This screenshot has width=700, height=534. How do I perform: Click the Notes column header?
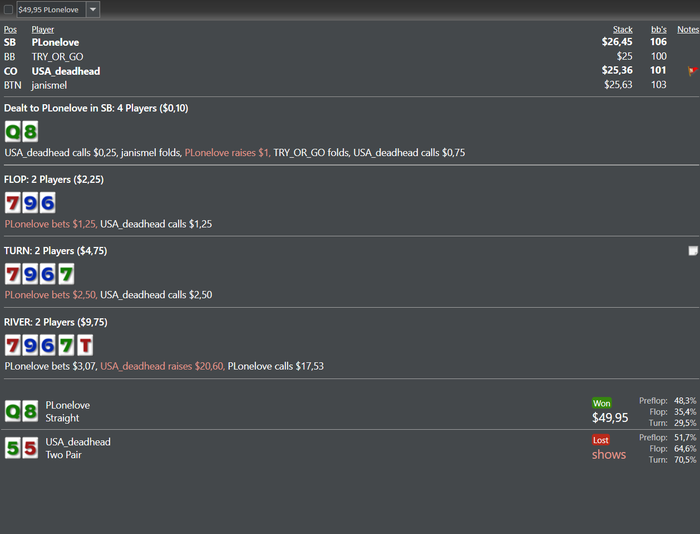coord(688,29)
